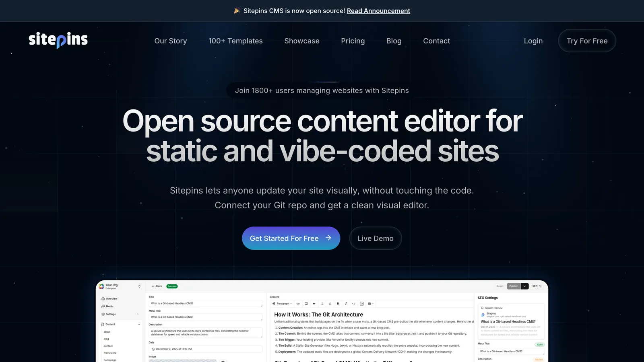The width and height of the screenshot is (644, 362).
Task: Open the Read Announcement link
Action: click(x=378, y=11)
